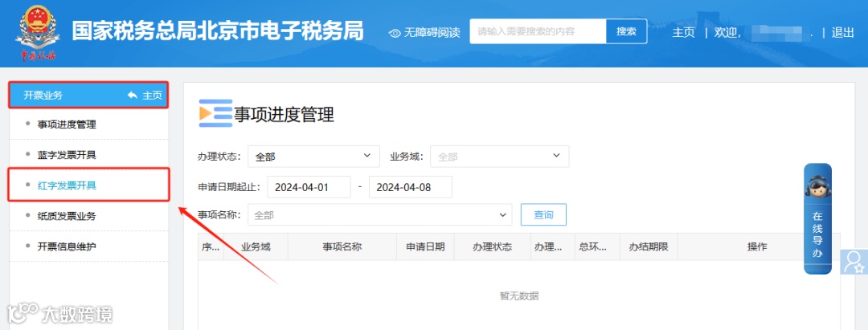Click the 国家税务总局北京市电子税务局 title

218,32
